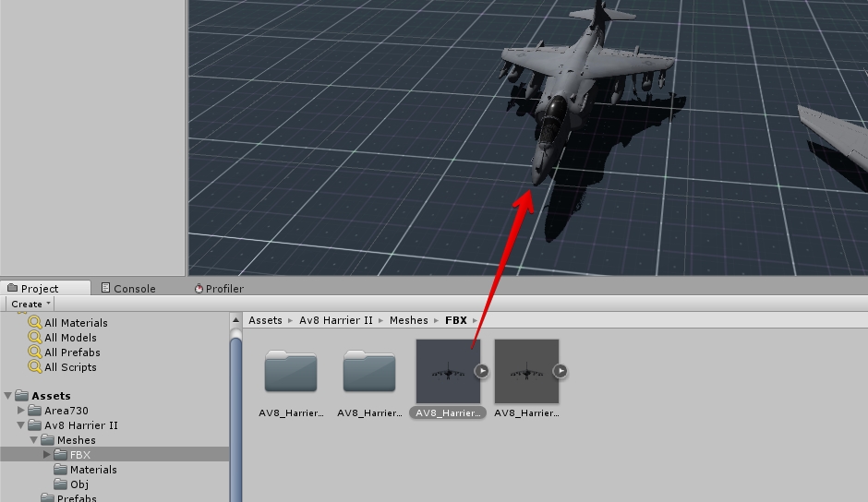
Task: Click Assets in the breadcrumb path
Action: [x=265, y=320]
